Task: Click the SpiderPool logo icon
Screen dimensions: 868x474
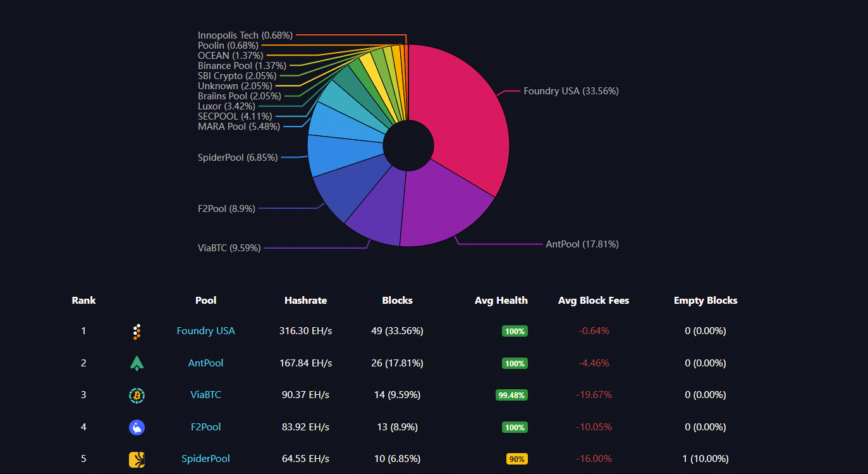Action: 137,459
